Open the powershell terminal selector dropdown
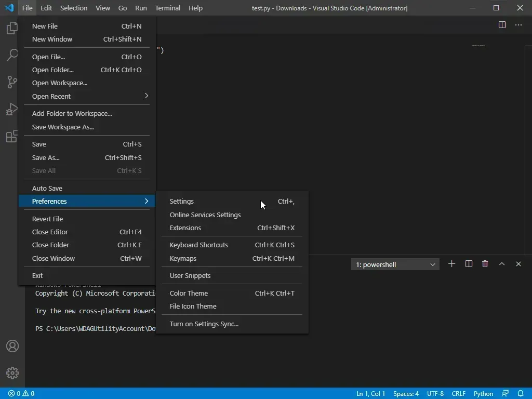 point(395,264)
